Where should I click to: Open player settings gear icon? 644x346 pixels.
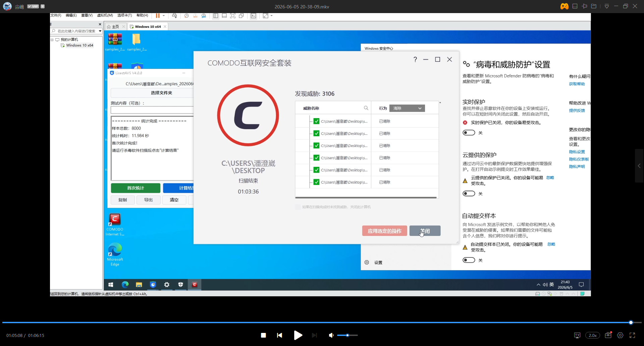(x=620, y=335)
